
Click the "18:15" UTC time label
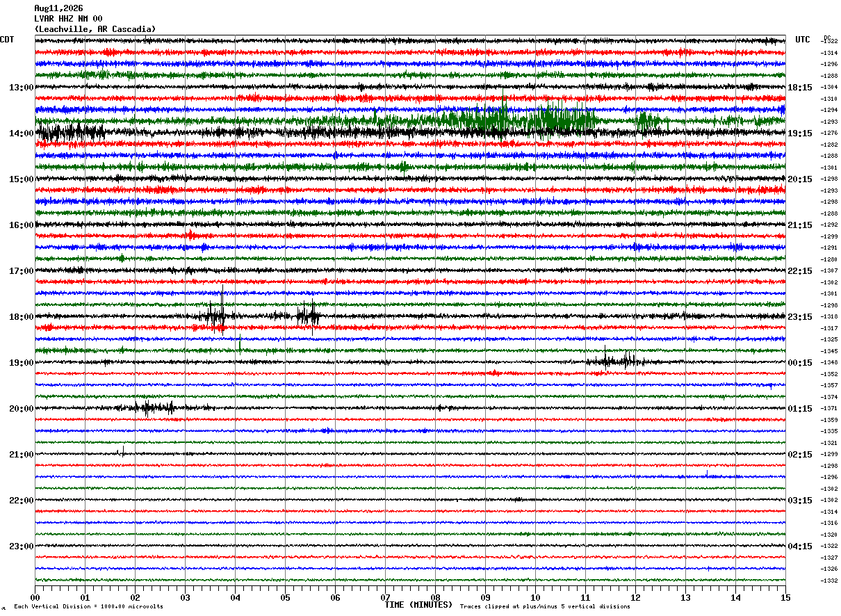click(800, 88)
